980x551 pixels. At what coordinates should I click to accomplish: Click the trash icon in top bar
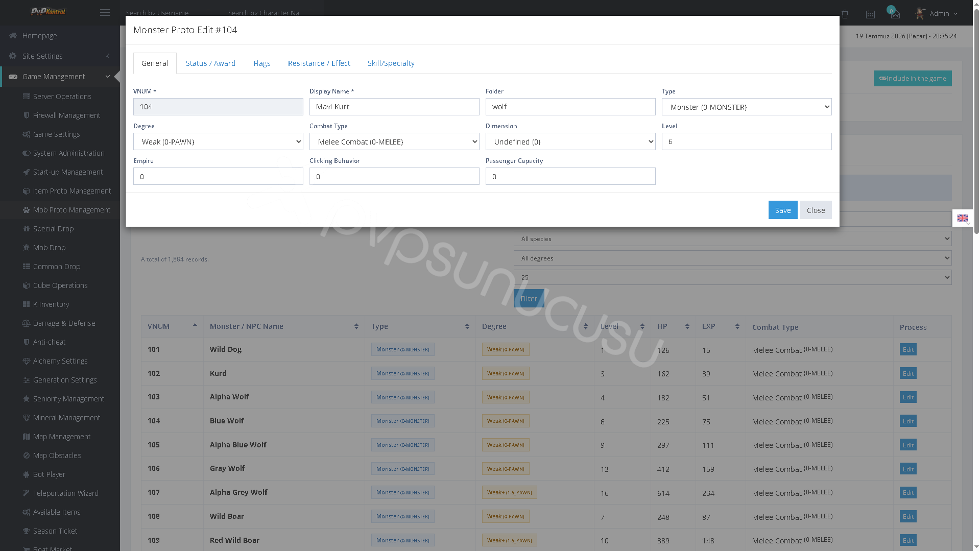pyautogui.click(x=845, y=14)
